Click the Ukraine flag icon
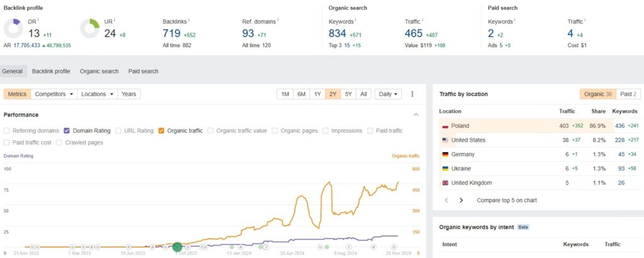This screenshot has width=644, height=258. (445, 169)
